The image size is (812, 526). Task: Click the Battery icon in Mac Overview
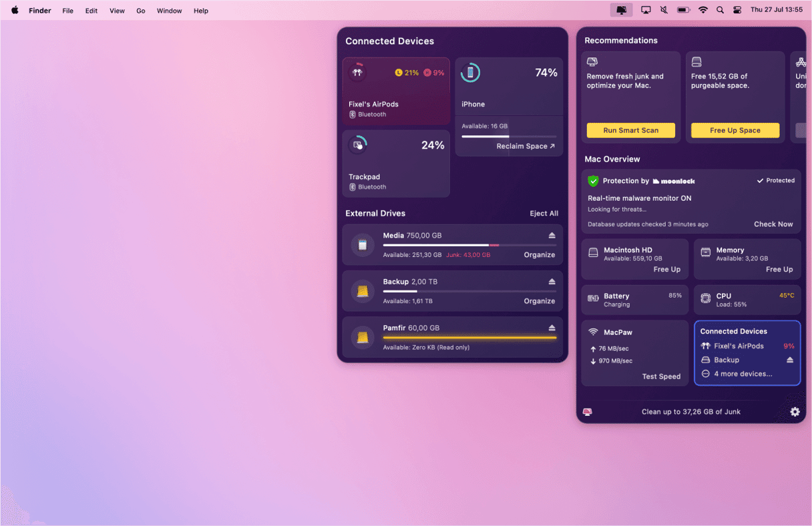(593, 298)
